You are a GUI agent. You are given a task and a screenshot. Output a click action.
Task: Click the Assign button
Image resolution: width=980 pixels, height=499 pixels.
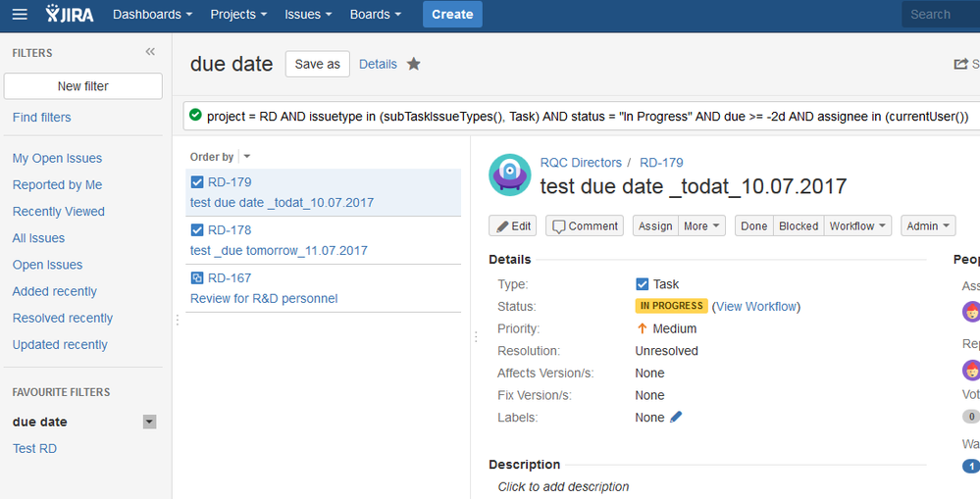coord(655,226)
